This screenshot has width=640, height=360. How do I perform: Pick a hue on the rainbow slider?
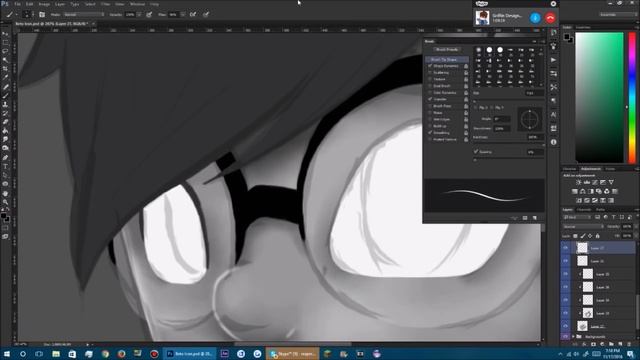pyautogui.click(x=632, y=98)
